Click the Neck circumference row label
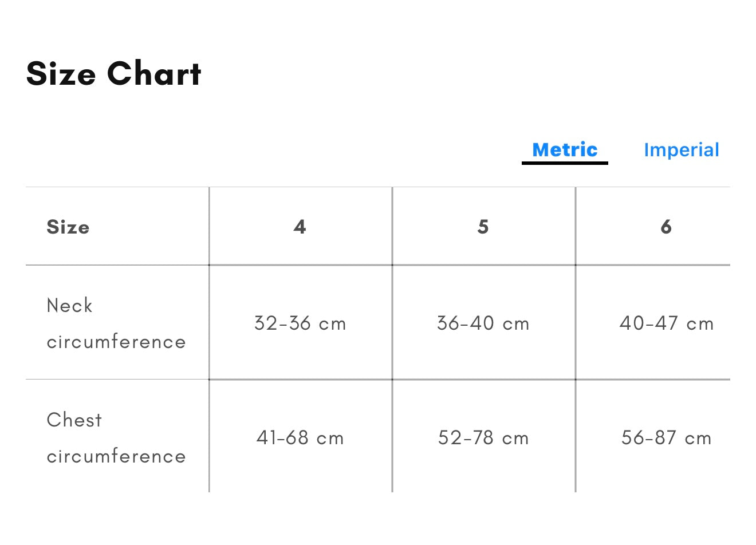The width and height of the screenshot is (756, 545). [116, 323]
